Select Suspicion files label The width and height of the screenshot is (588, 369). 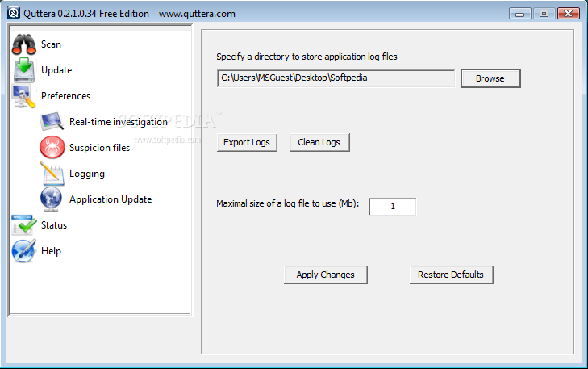click(100, 148)
